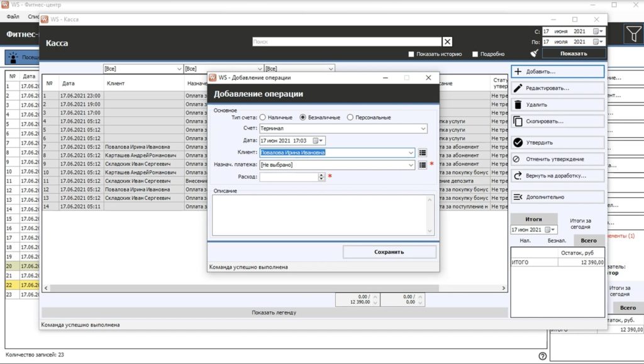Click row 22 in main window list

coord(22,285)
